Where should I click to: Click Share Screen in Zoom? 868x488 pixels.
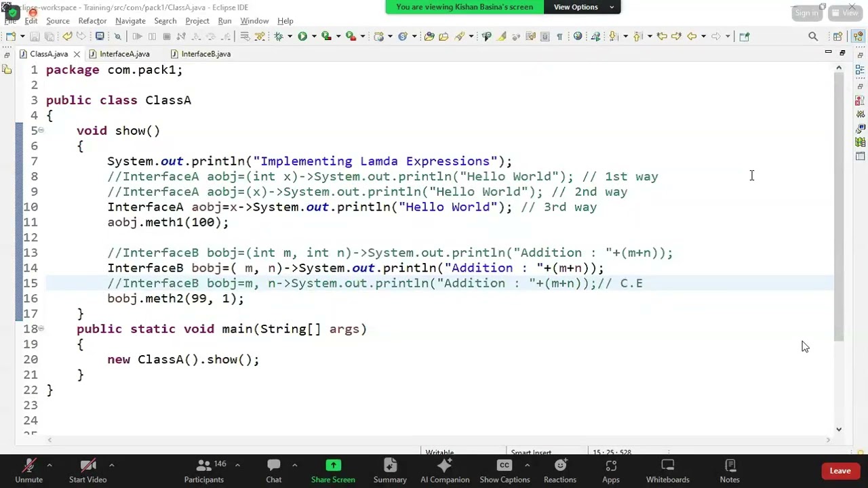[x=333, y=470]
